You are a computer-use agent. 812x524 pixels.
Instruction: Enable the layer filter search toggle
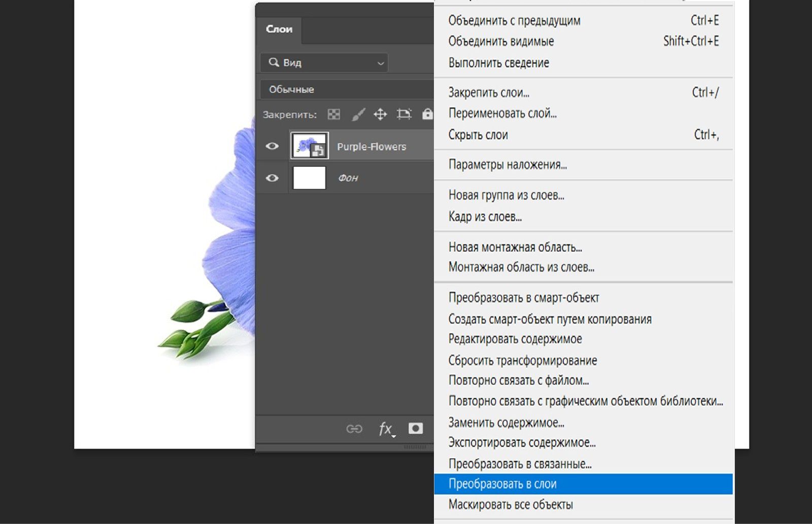tap(274, 62)
